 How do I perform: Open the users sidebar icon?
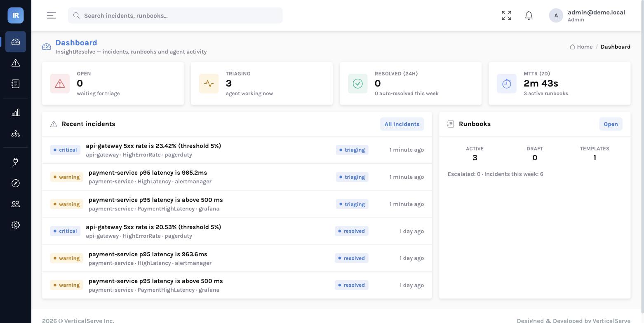[x=16, y=204]
